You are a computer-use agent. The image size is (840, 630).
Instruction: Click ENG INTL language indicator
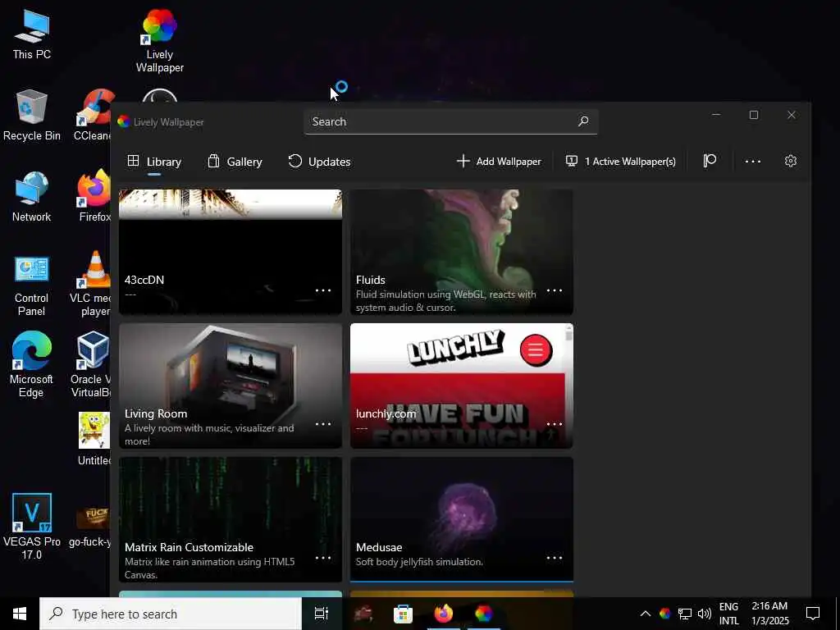point(728,614)
